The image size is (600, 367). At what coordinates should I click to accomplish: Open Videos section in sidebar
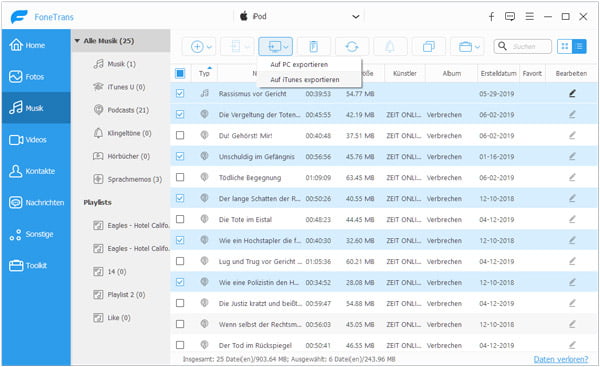pyautogui.click(x=36, y=140)
